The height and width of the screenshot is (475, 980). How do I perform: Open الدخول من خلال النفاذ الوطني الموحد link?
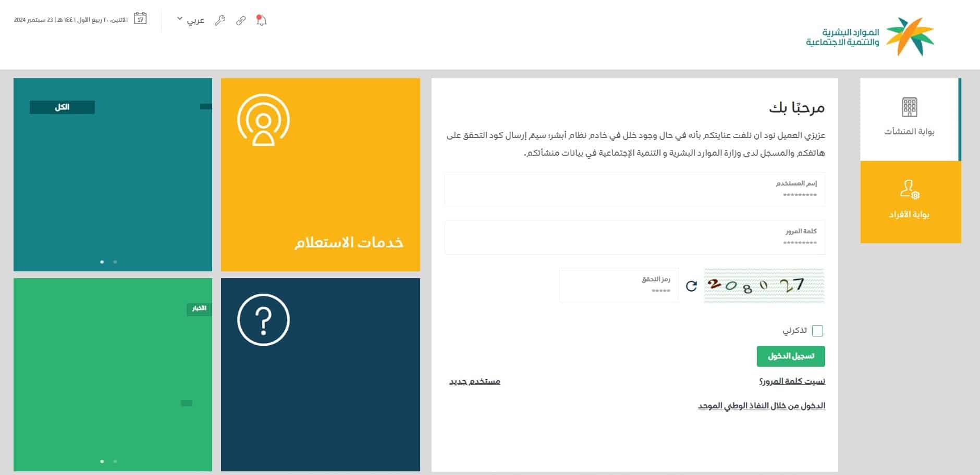[x=762, y=406]
